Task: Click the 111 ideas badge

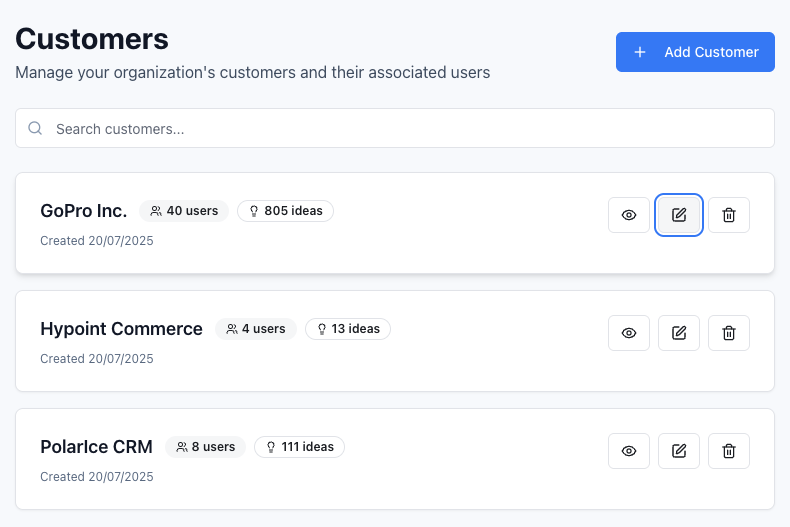Action: [299, 447]
